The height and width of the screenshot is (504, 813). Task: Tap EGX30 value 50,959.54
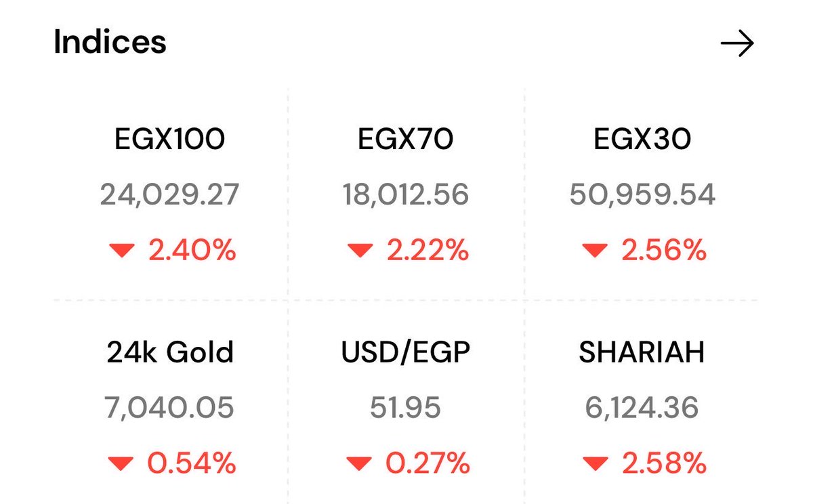(642, 195)
